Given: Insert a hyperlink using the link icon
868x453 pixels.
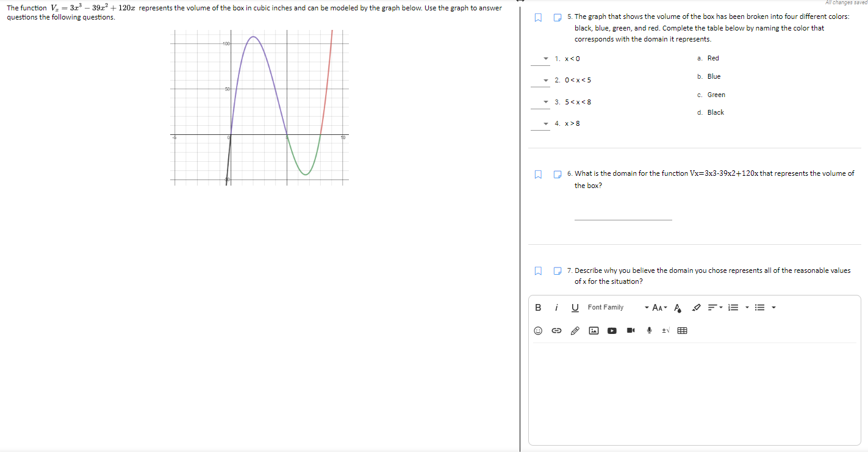Looking at the screenshot, I should (556, 330).
